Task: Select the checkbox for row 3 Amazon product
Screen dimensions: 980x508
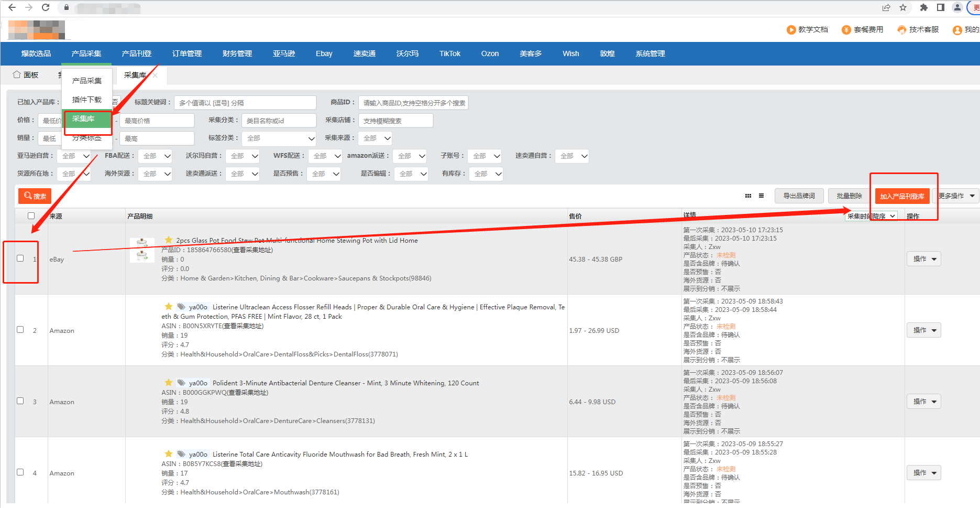Action: 20,401
